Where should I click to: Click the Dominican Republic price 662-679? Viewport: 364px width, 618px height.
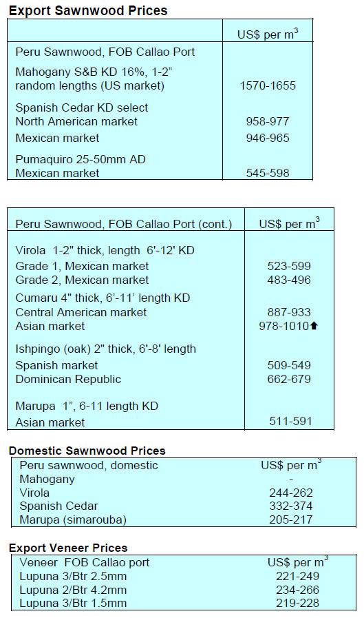tap(289, 379)
